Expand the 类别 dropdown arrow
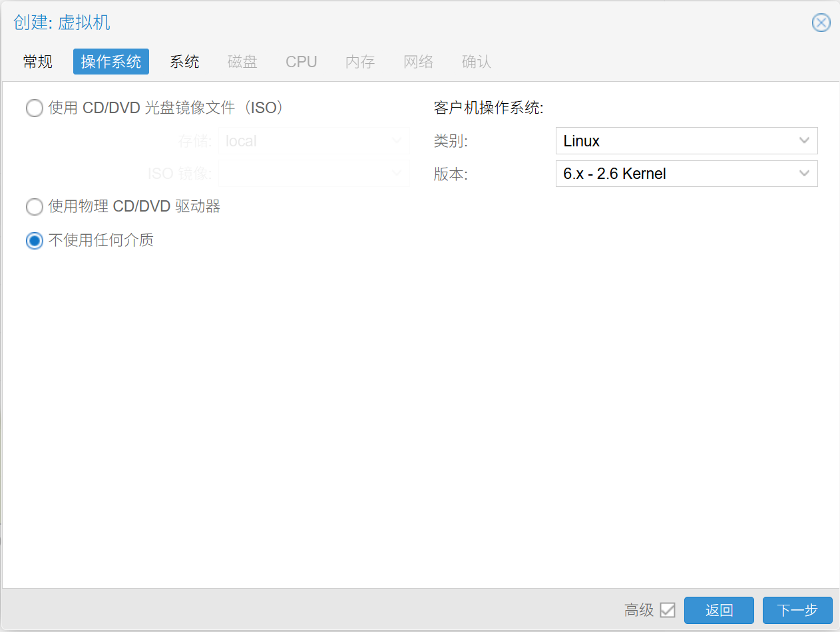This screenshot has width=840, height=632. tap(804, 141)
